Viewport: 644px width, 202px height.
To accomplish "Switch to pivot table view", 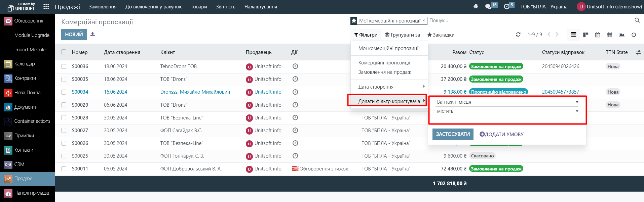I will (x=609, y=35).
